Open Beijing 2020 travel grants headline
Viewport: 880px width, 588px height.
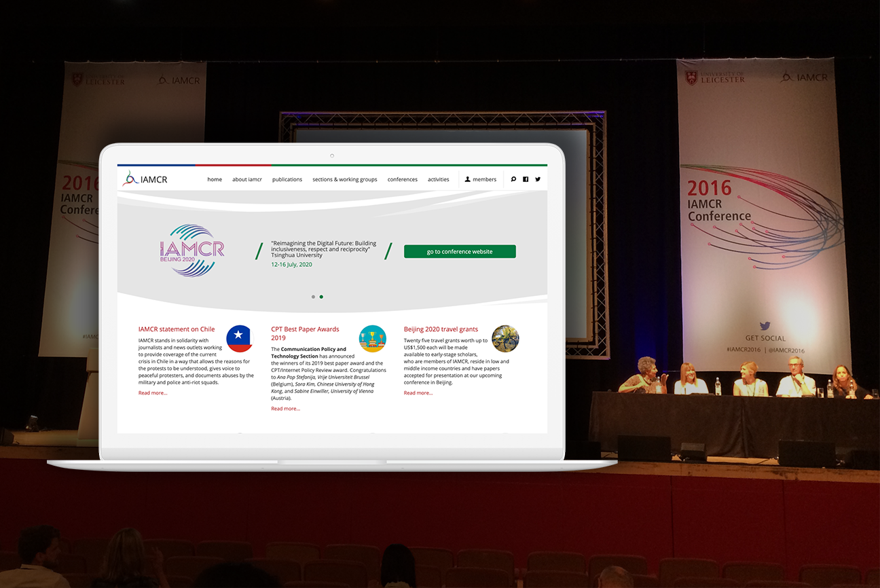441,329
